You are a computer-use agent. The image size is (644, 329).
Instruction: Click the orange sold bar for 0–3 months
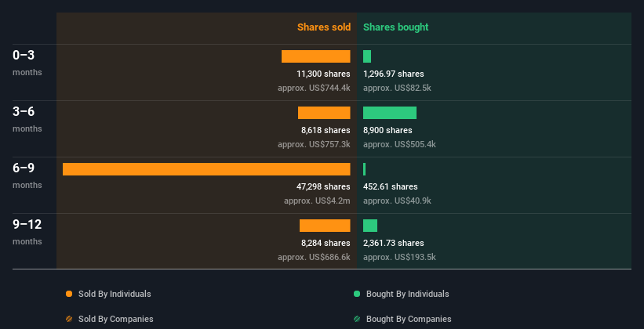point(316,56)
